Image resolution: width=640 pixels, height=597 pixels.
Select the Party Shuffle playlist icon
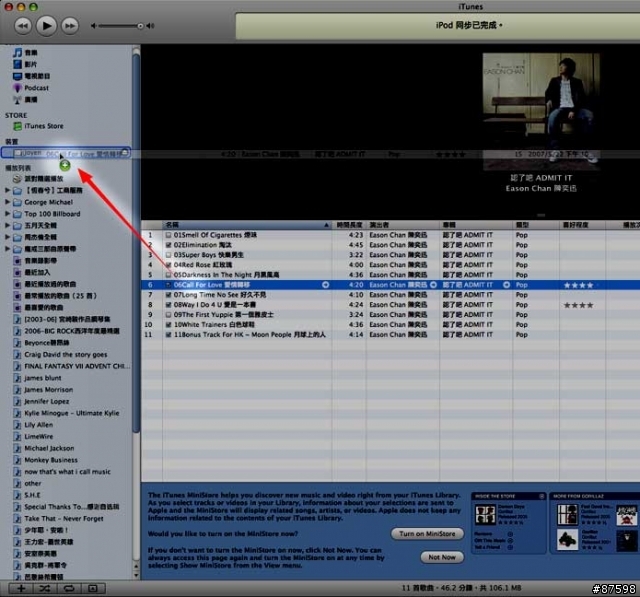(17, 179)
